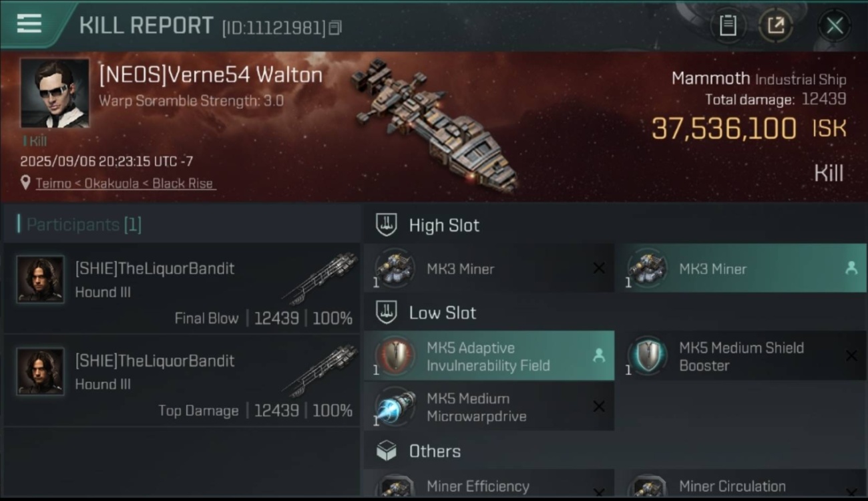Click the MK5 Medium Shield Booster icon
868x501 pixels.
(x=647, y=355)
